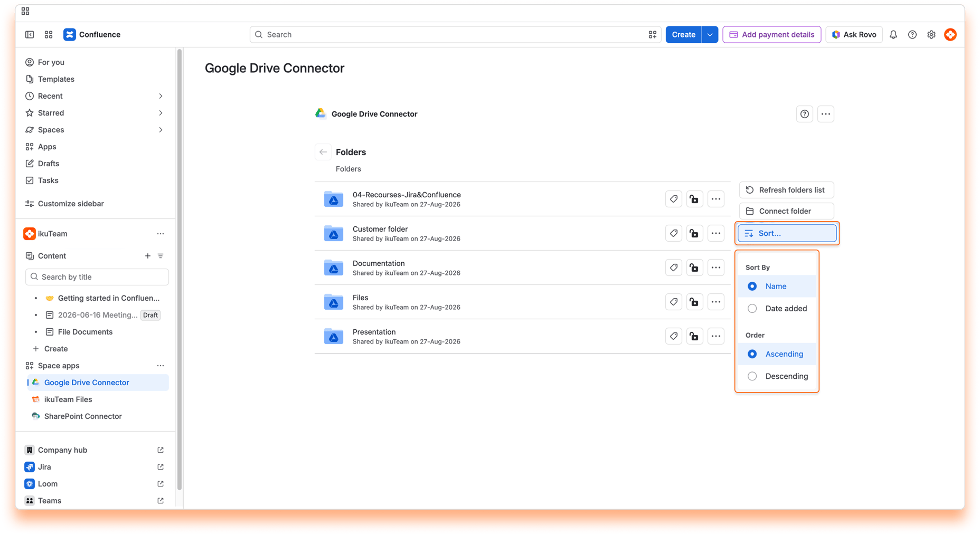This screenshot has width=980, height=535.
Task: Open more actions for Files folder
Action: [x=716, y=302]
